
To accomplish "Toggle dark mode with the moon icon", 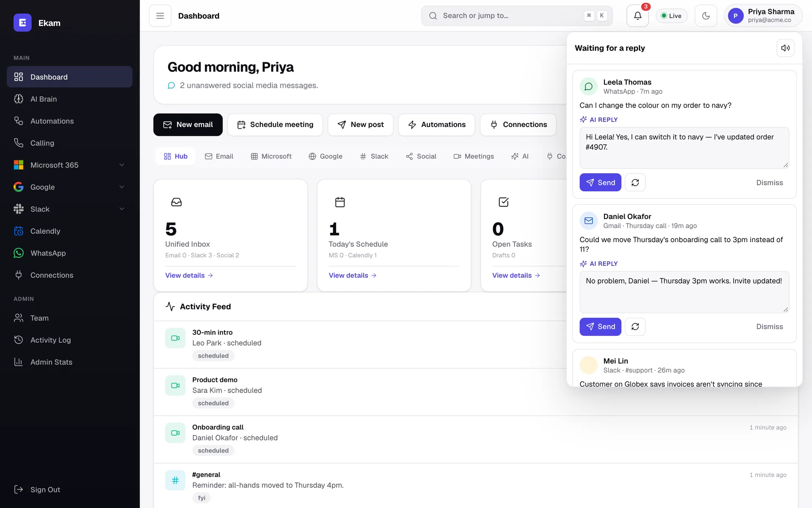I will [x=705, y=16].
